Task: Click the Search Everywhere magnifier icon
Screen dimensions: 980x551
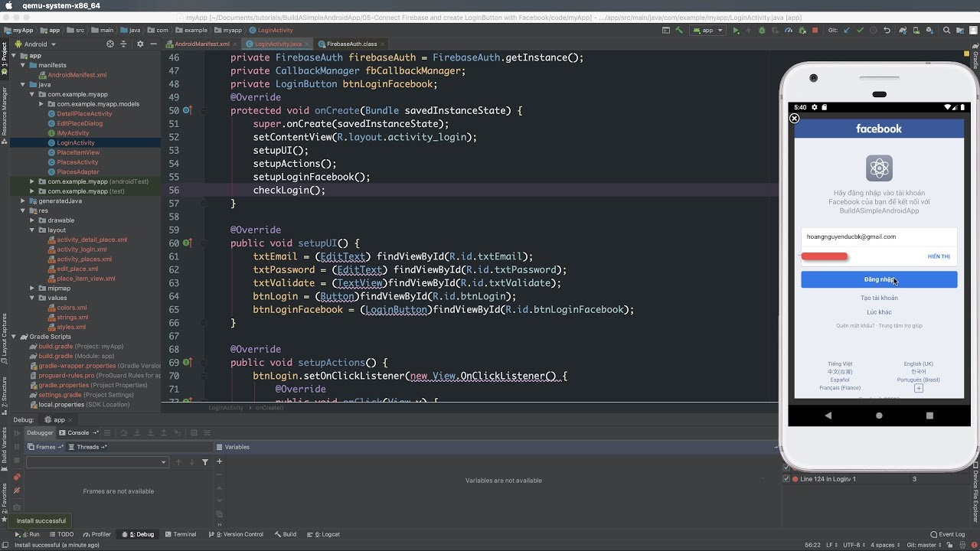Action: [x=946, y=31]
